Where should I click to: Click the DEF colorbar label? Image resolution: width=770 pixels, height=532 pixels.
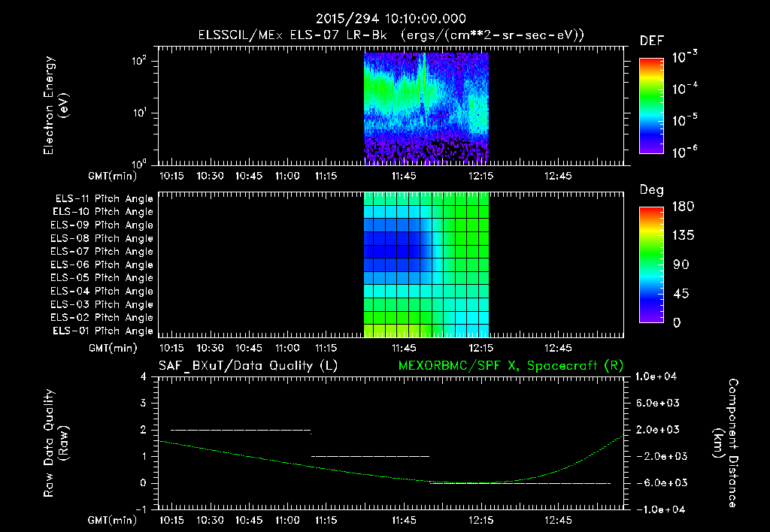coord(652,41)
